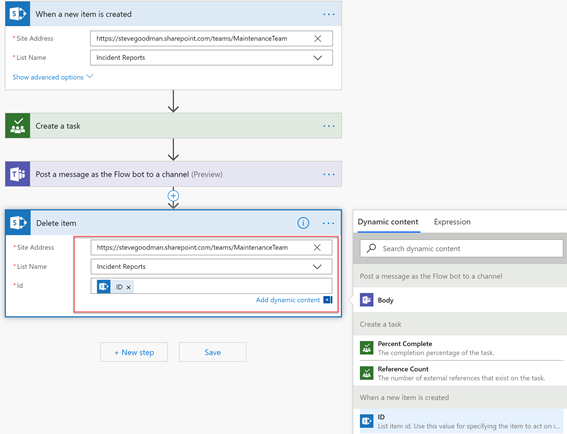Screen dimensions: 567x434
Task: Open ellipsis menu for Create a task
Action: tap(329, 126)
